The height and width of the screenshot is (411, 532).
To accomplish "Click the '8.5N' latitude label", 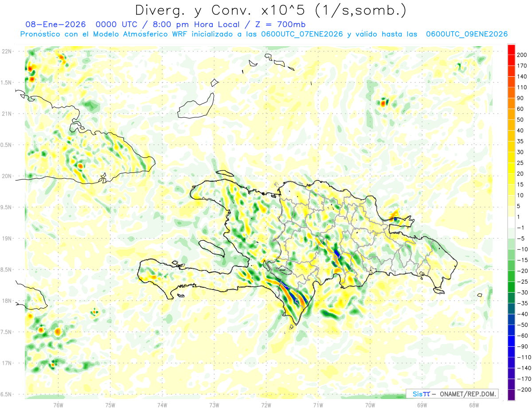I will pos(6,270).
